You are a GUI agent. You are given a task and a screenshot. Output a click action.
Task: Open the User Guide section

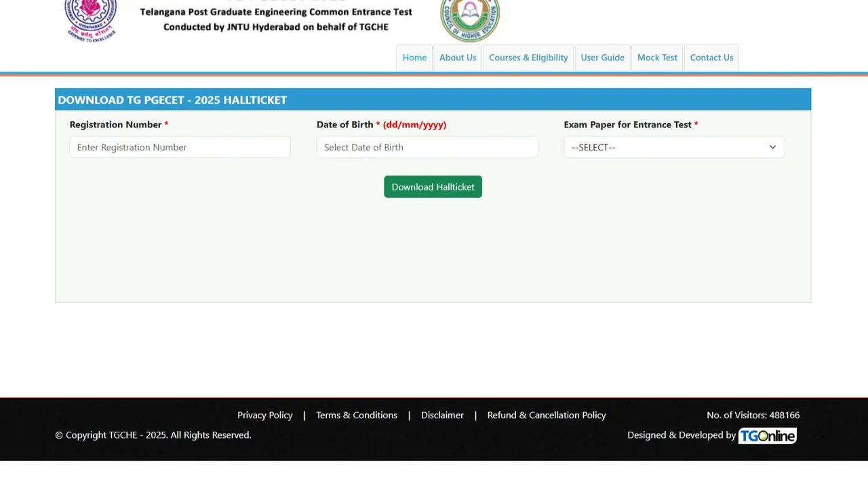click(x=602, y=58)
